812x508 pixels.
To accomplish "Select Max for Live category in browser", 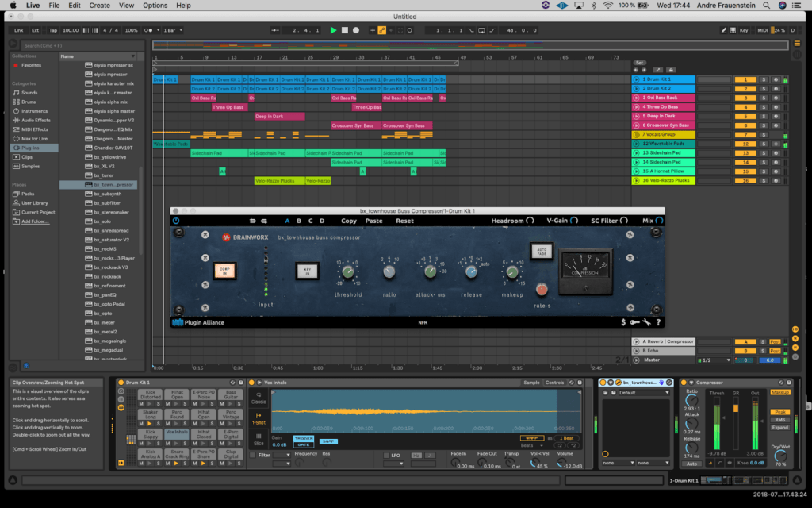I will coord(34,138).
